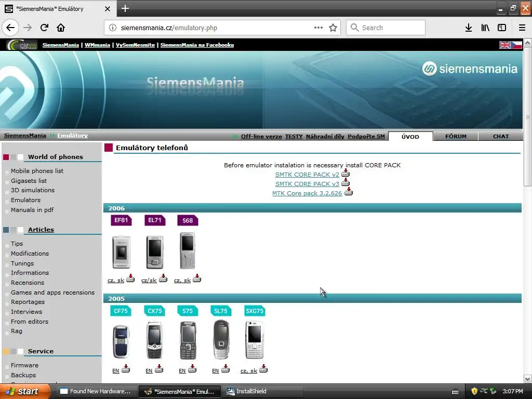Viewport: 532px width, 399px height.
Task: Switch language using the UK flag icon
Action: pyautogui.click(x=504, y=45)
